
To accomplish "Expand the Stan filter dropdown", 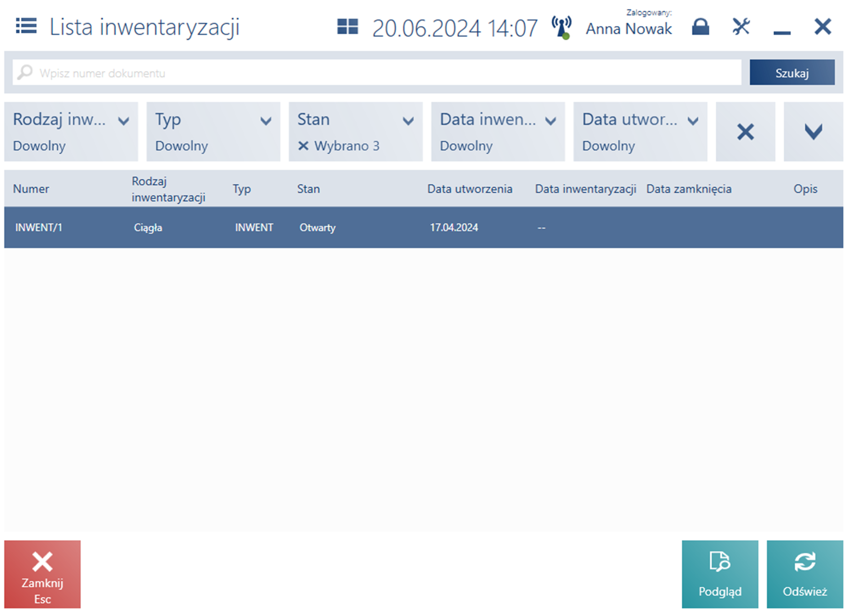I will (x=356, y=132).
